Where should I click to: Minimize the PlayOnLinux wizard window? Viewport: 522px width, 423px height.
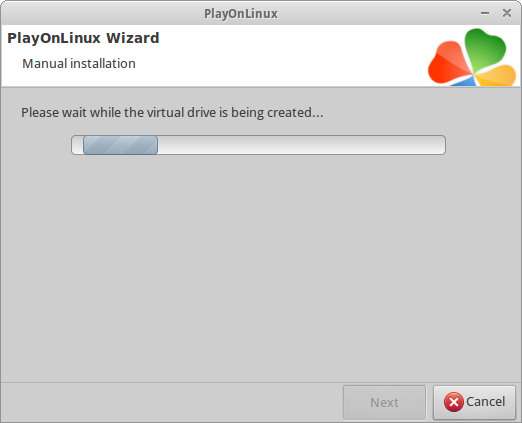tap(485, 13)
